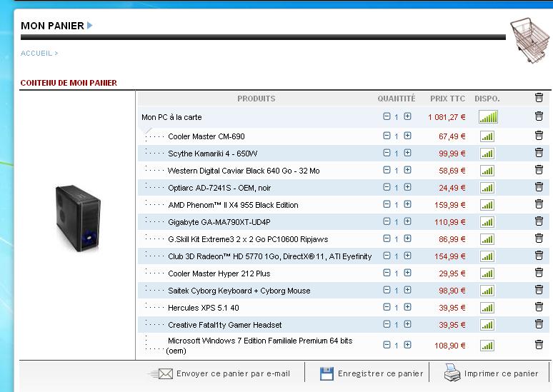Delete Saitek Cyborg Keyboard + Mouse item
Viewport: 553px width, 392px height.
[539, 289]
